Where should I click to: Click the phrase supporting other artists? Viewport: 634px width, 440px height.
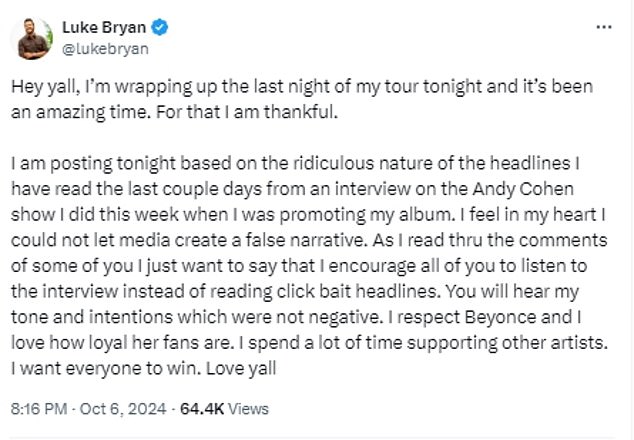coord(507,343)
